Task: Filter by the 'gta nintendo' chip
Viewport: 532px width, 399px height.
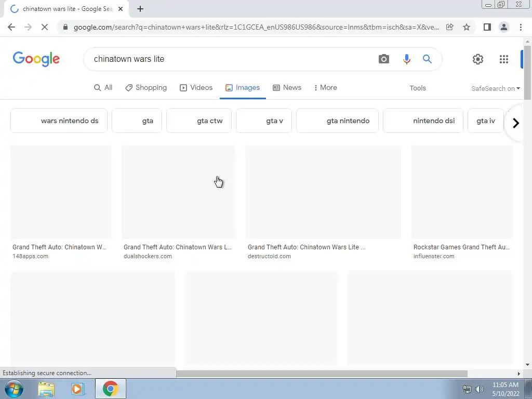Action: (337, 121)
